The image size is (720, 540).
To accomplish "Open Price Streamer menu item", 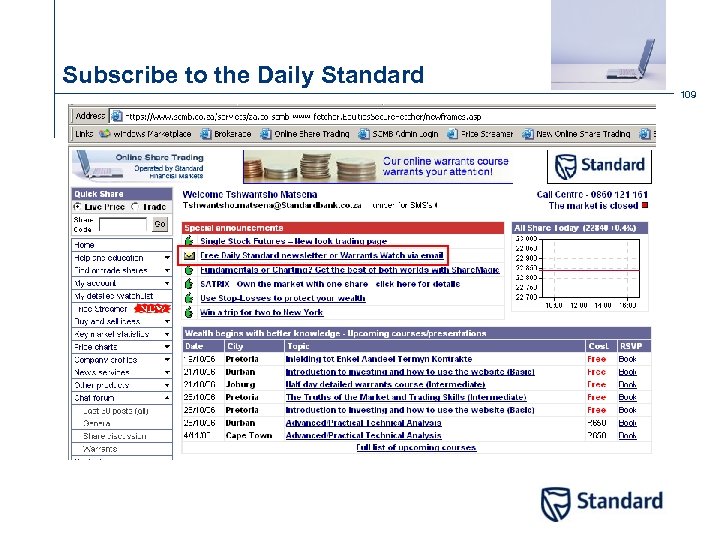I will point(103,309).
